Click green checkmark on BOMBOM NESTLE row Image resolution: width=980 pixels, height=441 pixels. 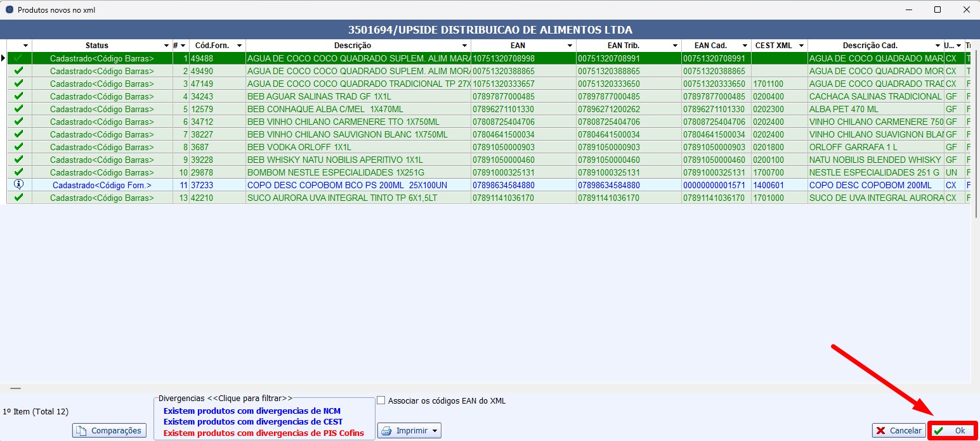point(18,172)
